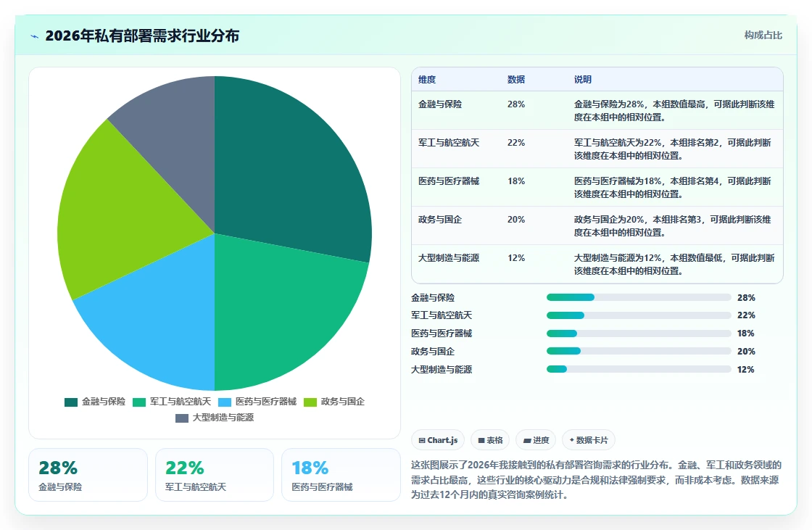The image size is (812, 530).
Task: Click the 政务与国企 progress bar
Action: click(x=639, y=351)
